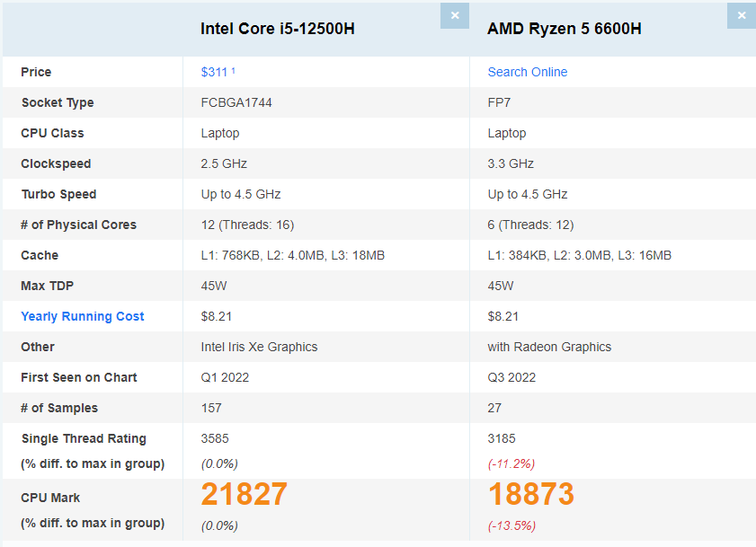Select AMD $8.21 running cost

click(503, 317)
